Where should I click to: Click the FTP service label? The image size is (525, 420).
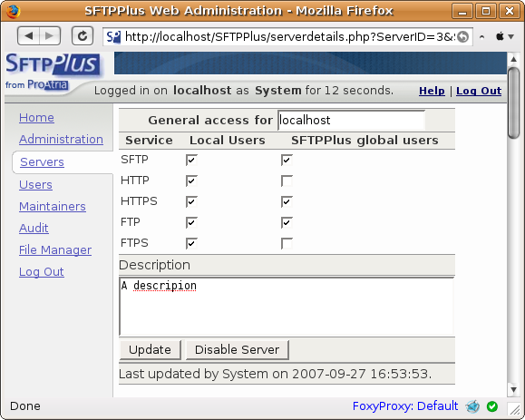[x=131, y=221]
